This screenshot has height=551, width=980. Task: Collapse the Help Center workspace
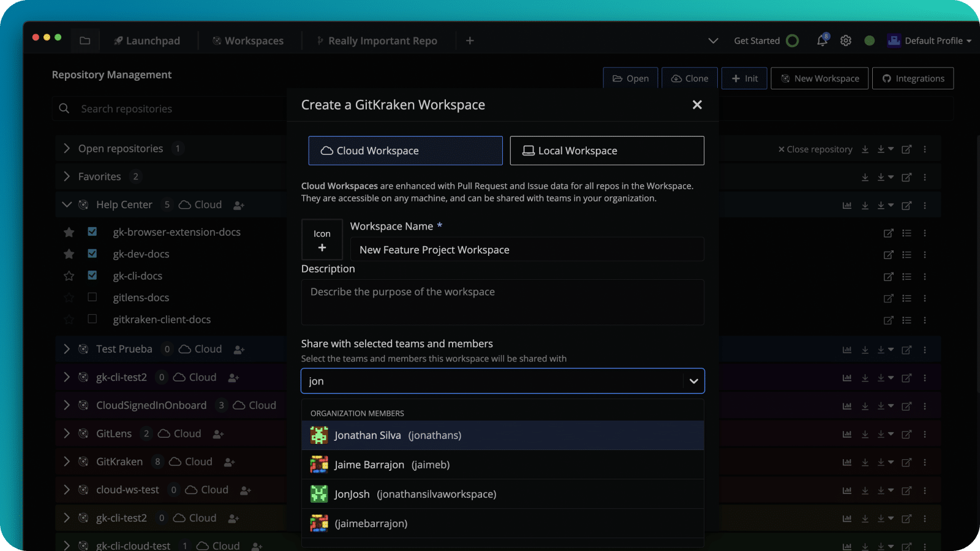(x=67, y=204)
